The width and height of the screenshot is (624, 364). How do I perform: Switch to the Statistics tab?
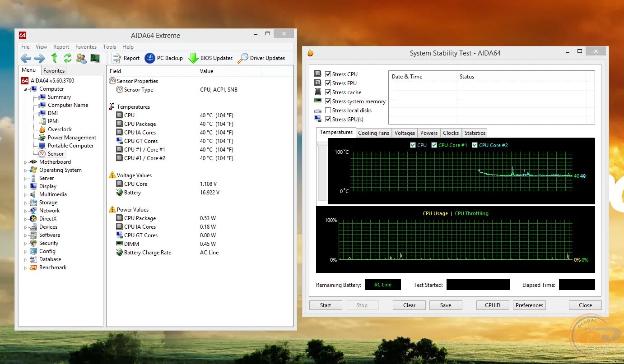(x=475, y=133)
